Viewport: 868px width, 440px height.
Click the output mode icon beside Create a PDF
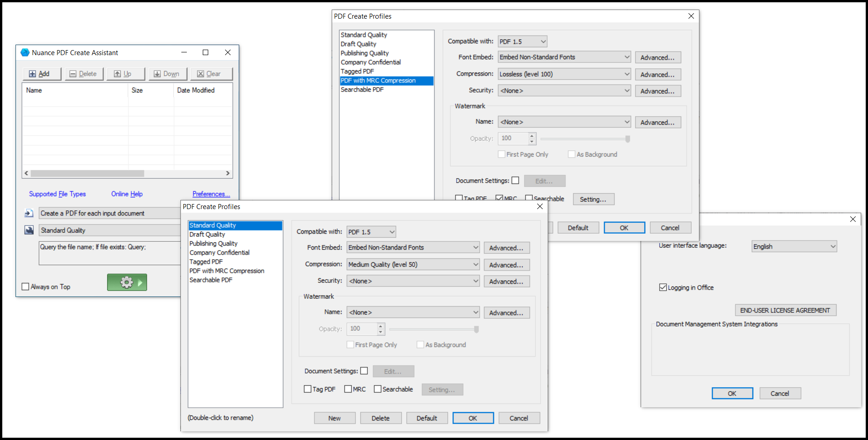29,213
